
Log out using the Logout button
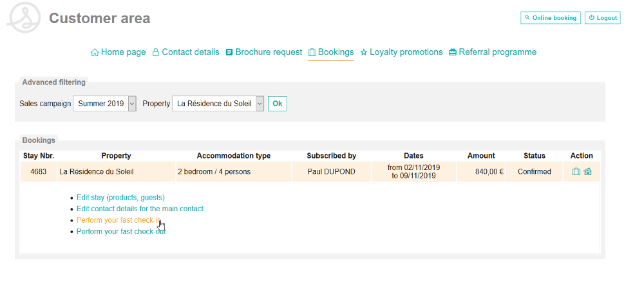[x=603, y=18]
